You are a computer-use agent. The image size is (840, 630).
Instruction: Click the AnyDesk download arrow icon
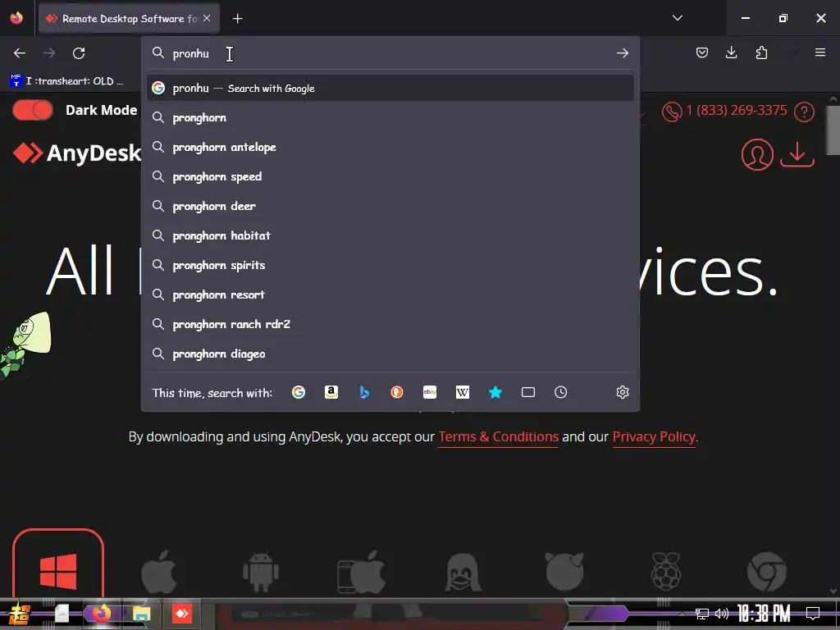point(797,154)
